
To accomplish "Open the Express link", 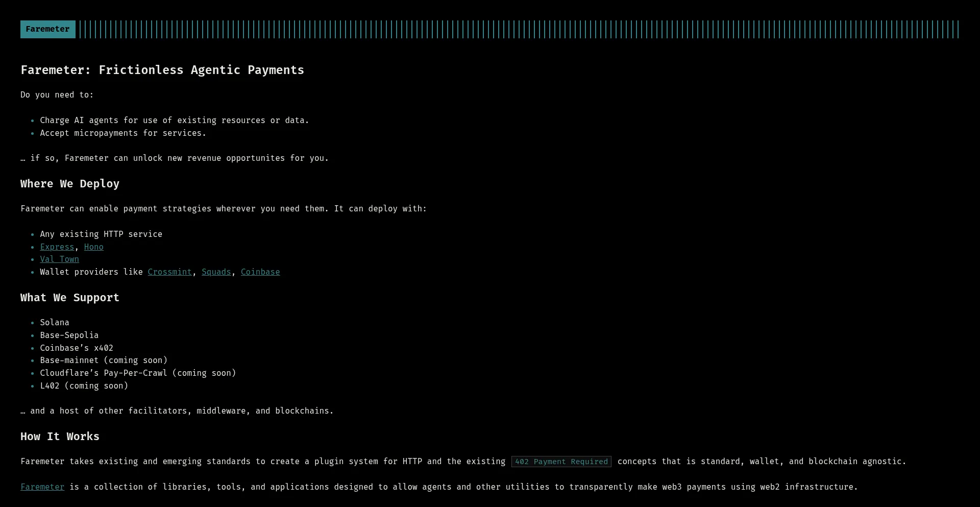I will 57,247.
